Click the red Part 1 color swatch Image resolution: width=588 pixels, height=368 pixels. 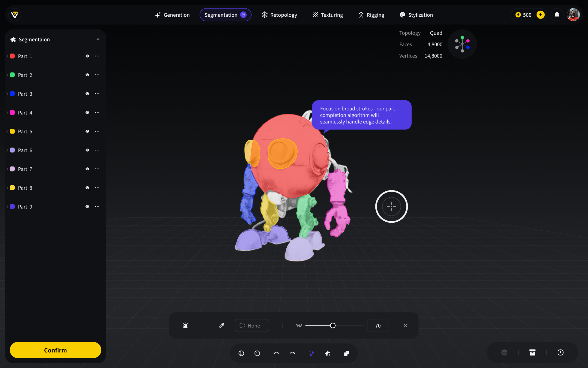12,56
